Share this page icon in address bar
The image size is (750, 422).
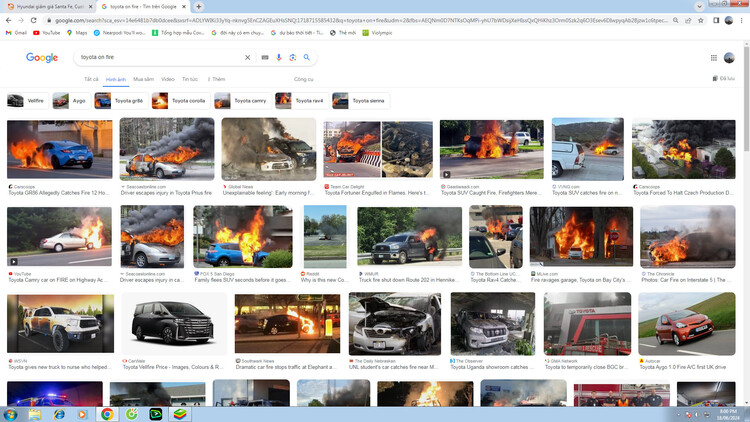click(688, 21)
